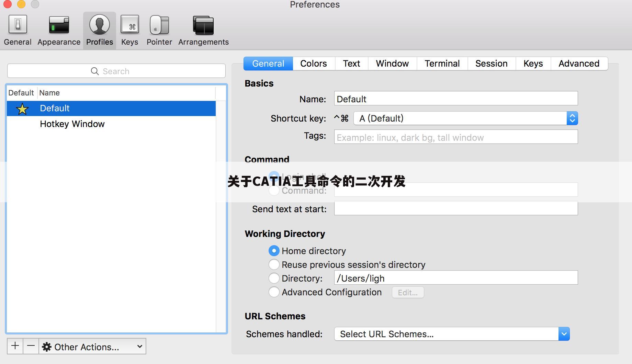Click the minus button to remove profile
Image resolution: width=632 pixels, height=364 pixels.
(x=31, y=346)
